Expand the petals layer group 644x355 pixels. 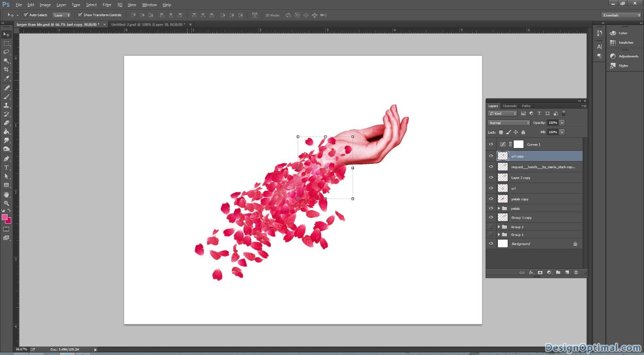click(x=499, y=208)
